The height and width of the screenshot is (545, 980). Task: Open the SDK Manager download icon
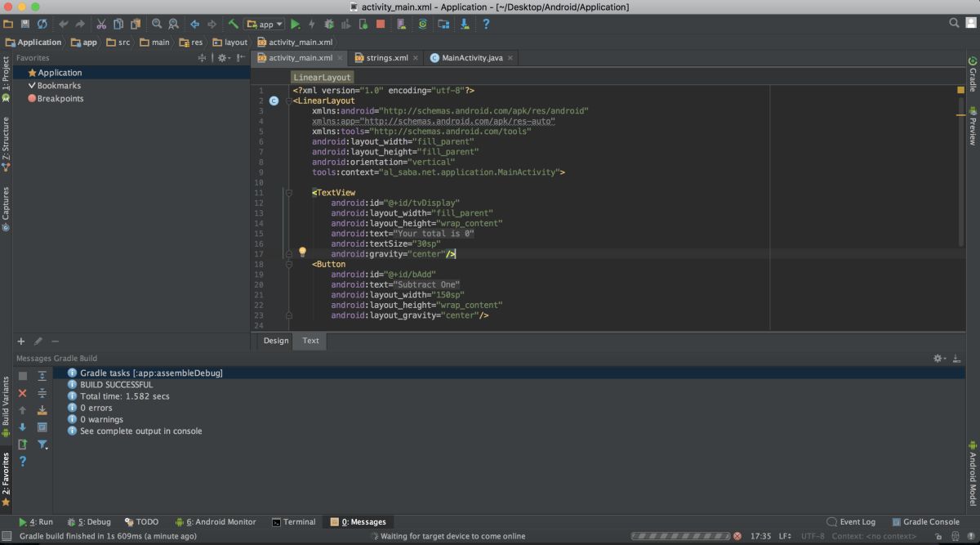tap(465, 25)
